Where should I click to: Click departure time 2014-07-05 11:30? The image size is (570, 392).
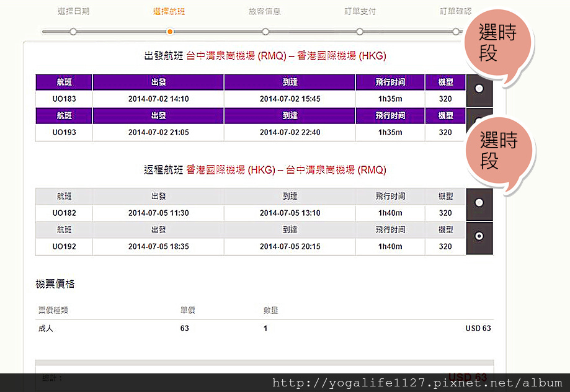159,213
